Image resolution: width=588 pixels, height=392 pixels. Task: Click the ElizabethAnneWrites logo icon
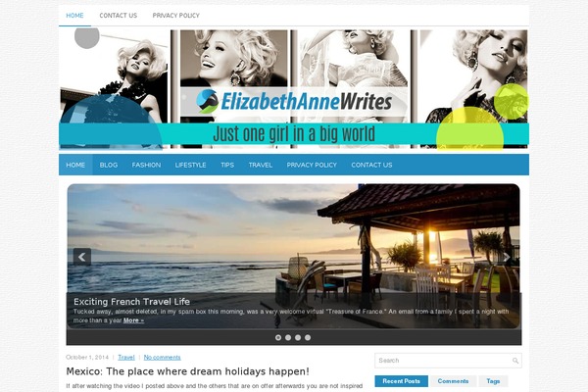point(207,101)
